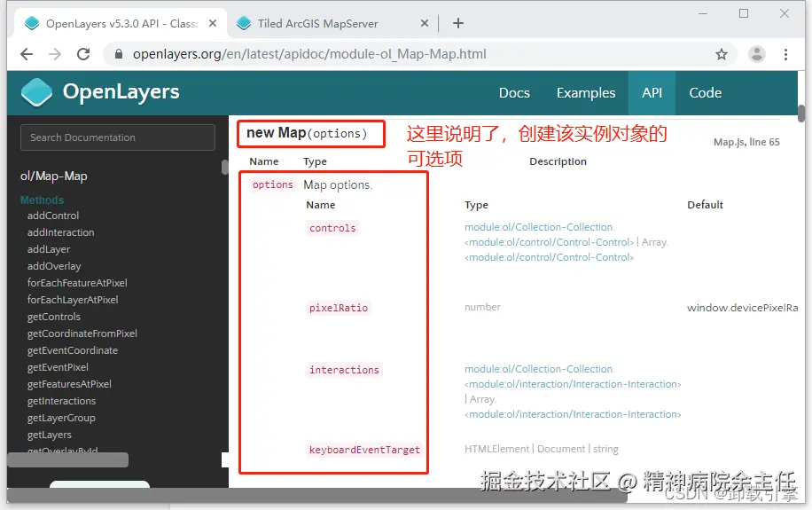Click the ol/Map-Map sidebar heading
The height and width of the screenshot is (510, 812).
[x=54, y=177]
